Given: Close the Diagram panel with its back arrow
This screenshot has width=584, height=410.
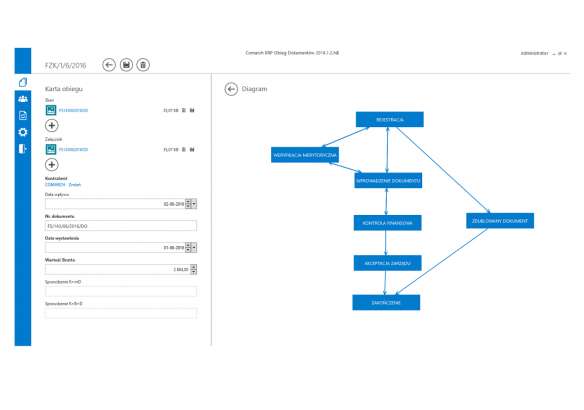Looking at the screenshot, I should pos(231,89).
